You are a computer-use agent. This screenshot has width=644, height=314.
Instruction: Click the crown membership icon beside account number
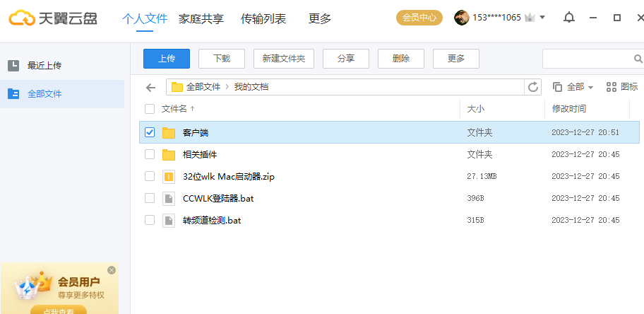530,18
